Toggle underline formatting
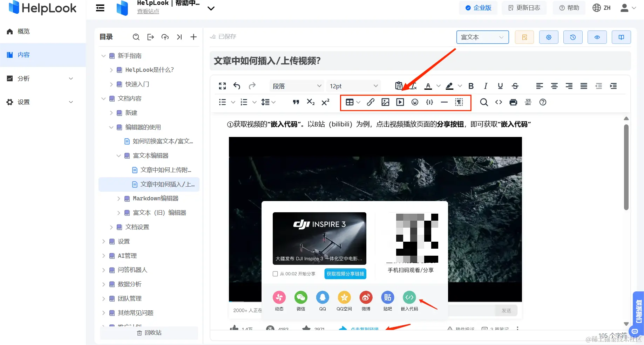 [500, 86]
